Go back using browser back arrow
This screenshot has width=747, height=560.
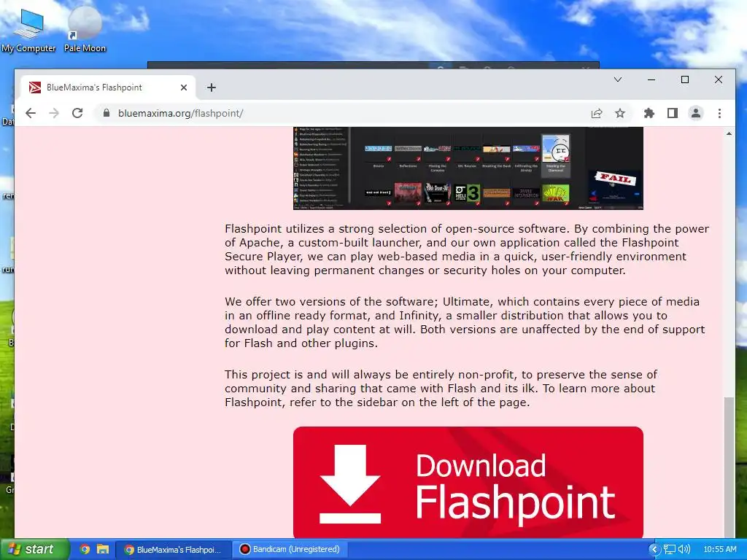click(x=31, y=113)
